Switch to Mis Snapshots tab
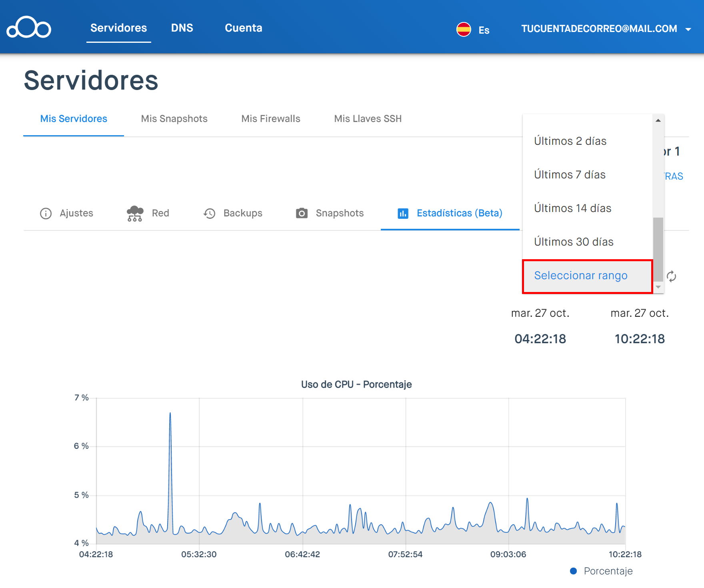This screenshot has width=704, height=588. point(174,119)
